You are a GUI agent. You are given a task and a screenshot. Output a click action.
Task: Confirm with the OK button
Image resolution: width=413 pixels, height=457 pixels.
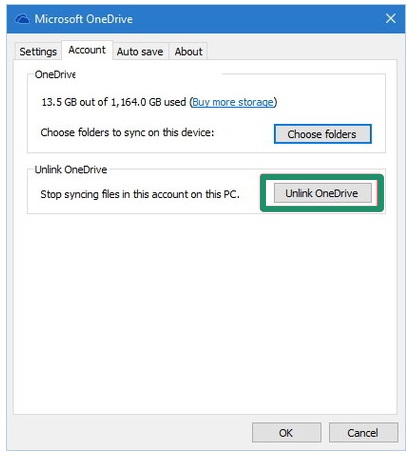286,433
